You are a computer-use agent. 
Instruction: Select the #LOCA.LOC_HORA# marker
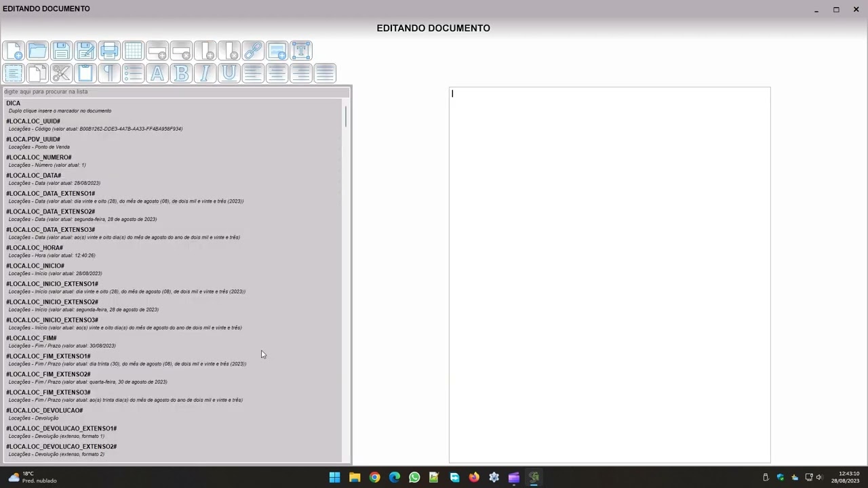click(x=173, y=251)
